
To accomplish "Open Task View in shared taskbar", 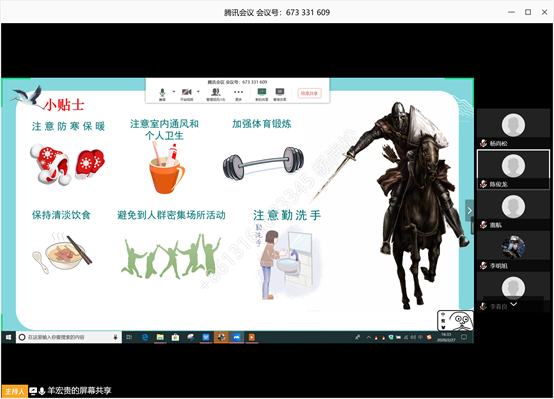I will [129, 337].
